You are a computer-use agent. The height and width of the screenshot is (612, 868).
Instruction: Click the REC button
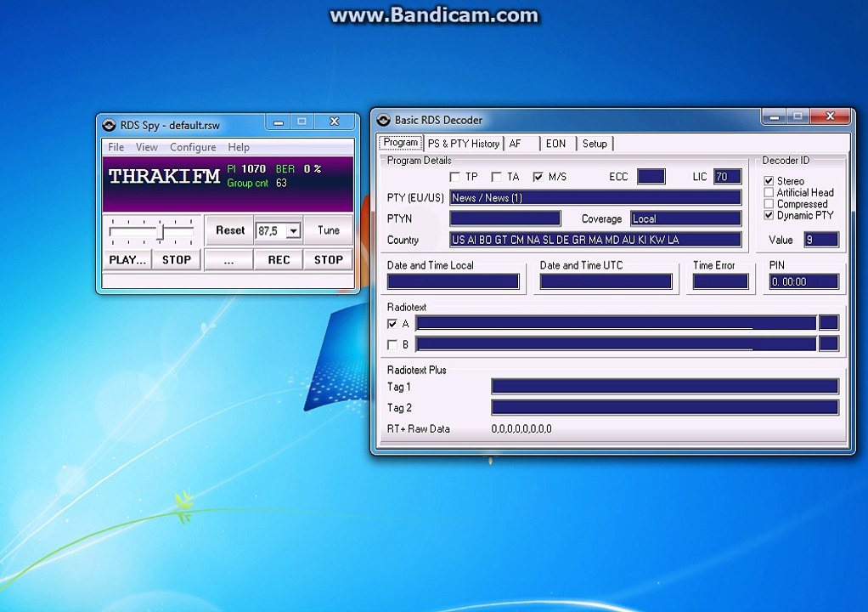click(279, 260)
